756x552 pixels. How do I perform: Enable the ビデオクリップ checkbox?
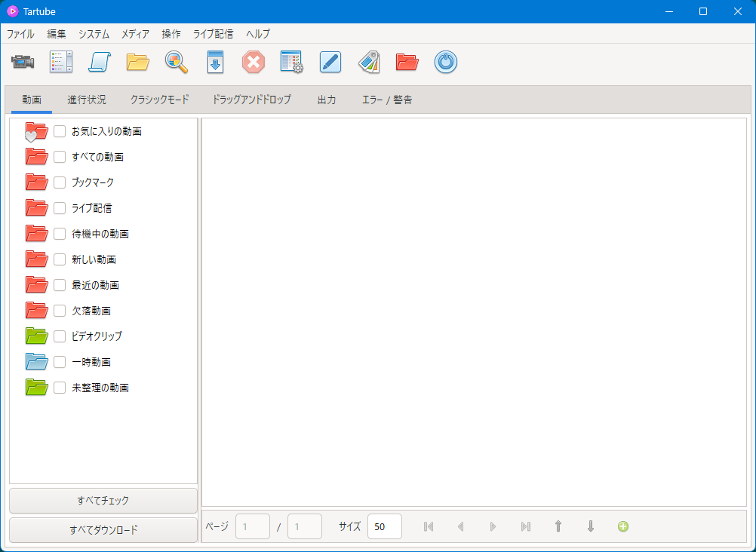click(x=60, y=336)
